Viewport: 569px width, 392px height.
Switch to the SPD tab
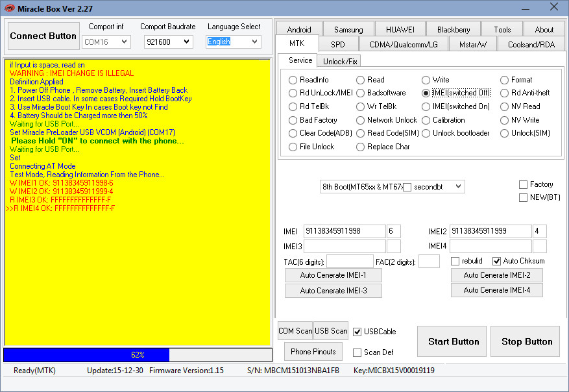click(x=338, y=44)
